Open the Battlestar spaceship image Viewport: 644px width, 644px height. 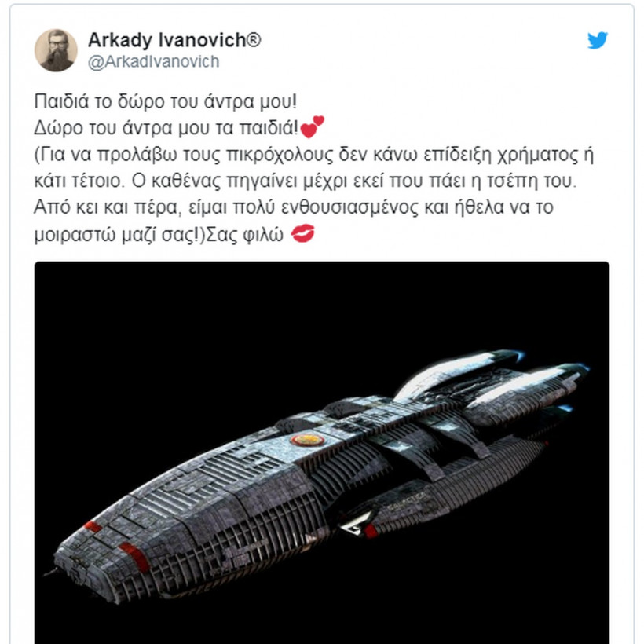[x=321, y=452]
